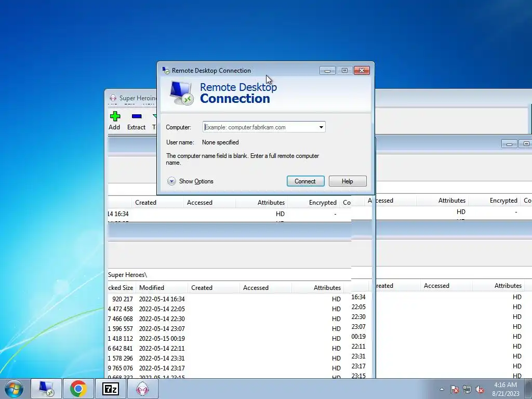Click the muted speaker volume tray icon
The height and width of the screenshot is (399, 532).
click(480, 389)
